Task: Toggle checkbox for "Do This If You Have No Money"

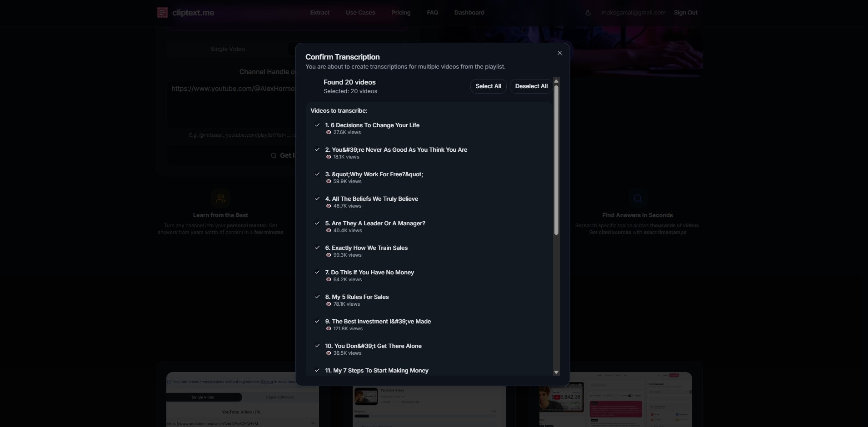Action: click(317, 272)
